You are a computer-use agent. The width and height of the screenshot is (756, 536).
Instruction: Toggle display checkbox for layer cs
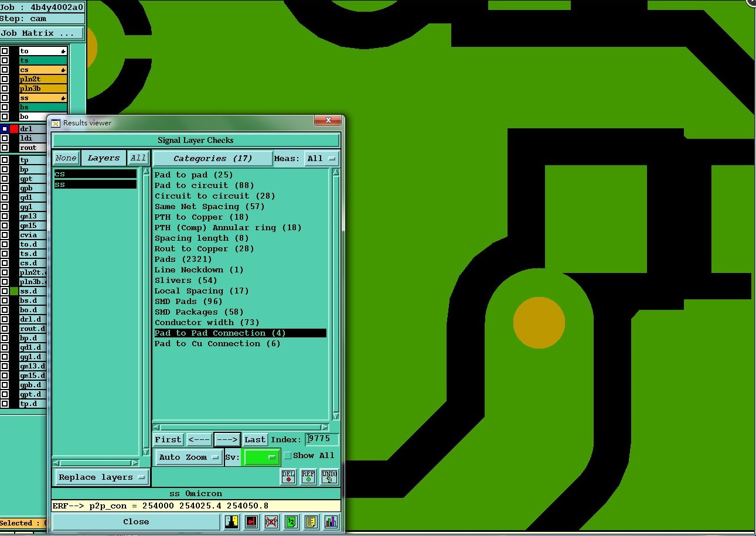click(x=5, y=70)
